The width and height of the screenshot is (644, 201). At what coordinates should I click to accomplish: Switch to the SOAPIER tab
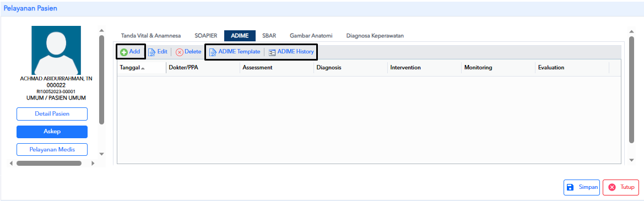tap(206, 36)
